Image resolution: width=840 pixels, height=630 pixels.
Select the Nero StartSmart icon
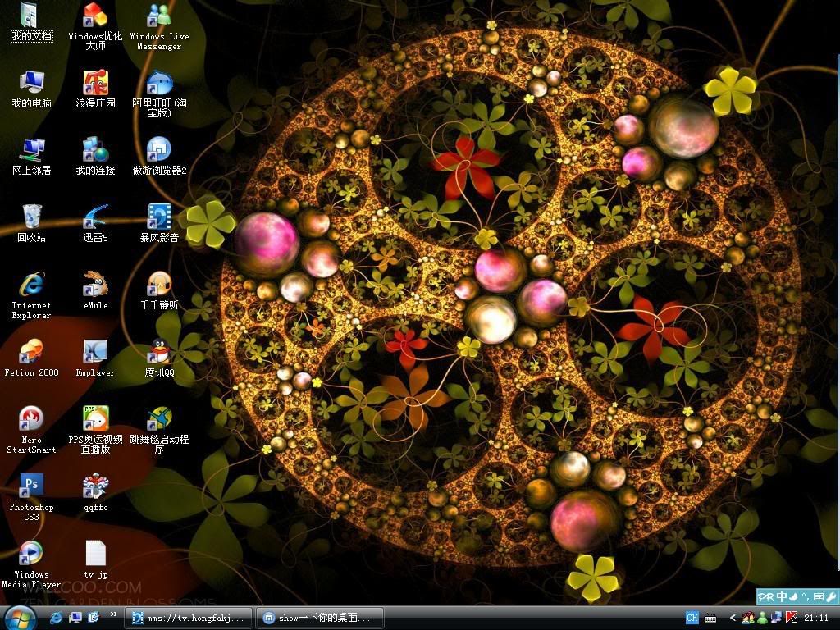(x=31, y=419)
